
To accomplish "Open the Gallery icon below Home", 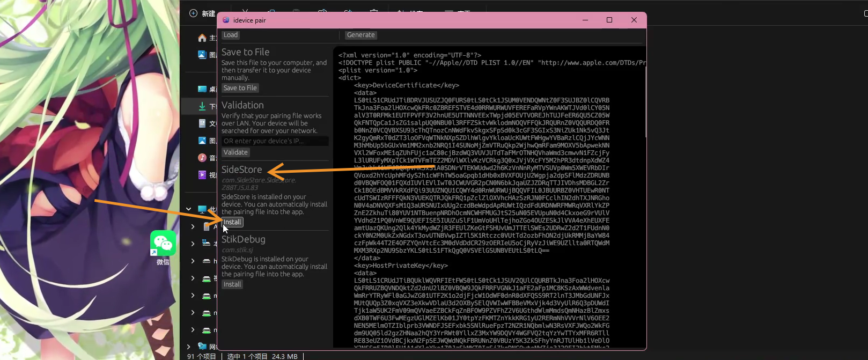I will (x=202, y=54).
